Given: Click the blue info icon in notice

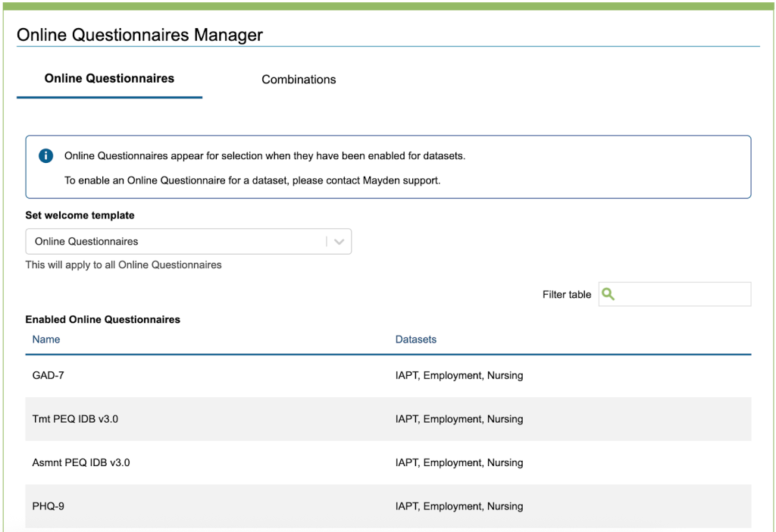Looking at the screenshot, I should point(45,156).
